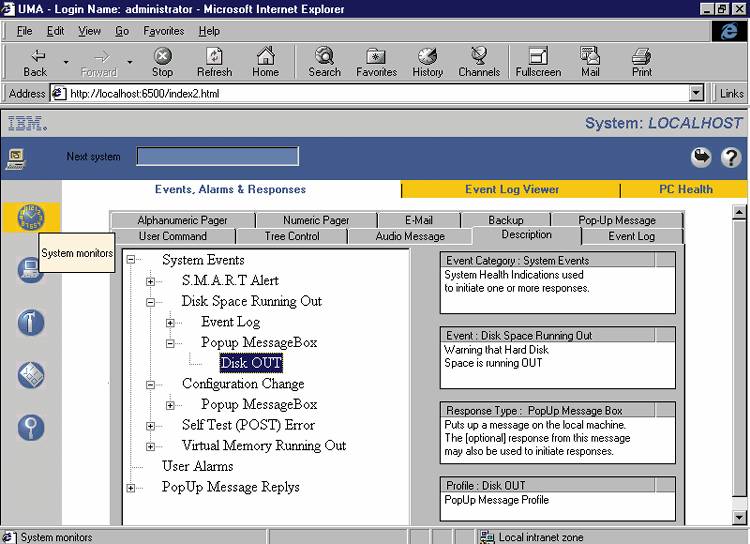Open the Favorites menu
Screen dimensions: 750x544
[163, 31]
